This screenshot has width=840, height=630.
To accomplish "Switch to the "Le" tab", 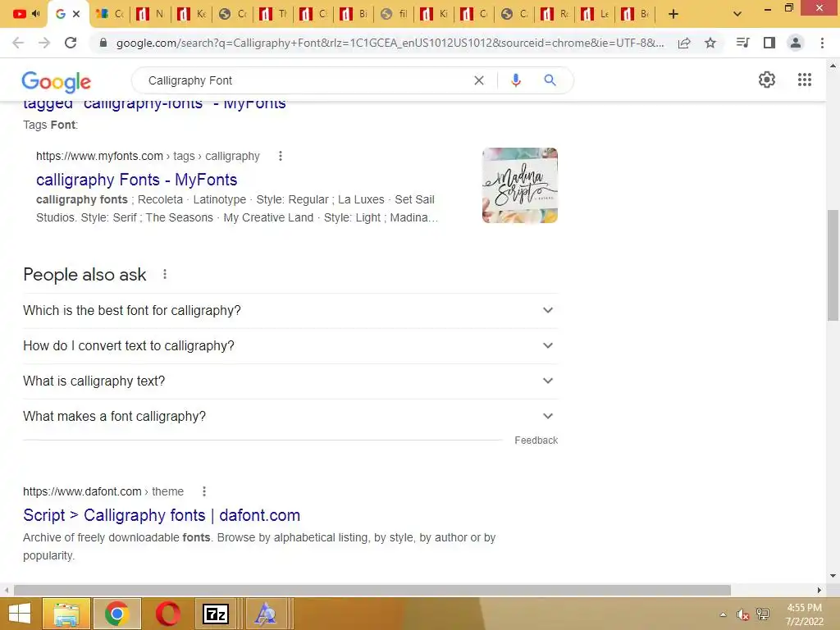I will point(596,14).
